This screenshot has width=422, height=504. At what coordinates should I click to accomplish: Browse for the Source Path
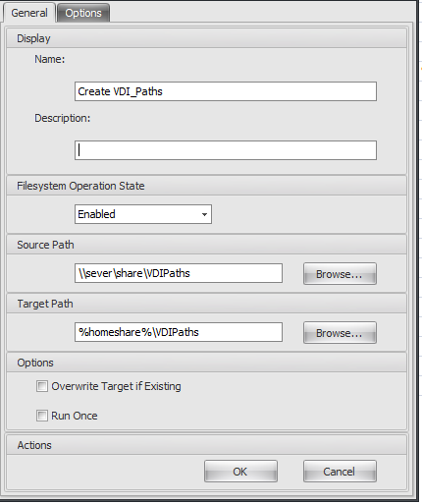click(x=340, y=274)
